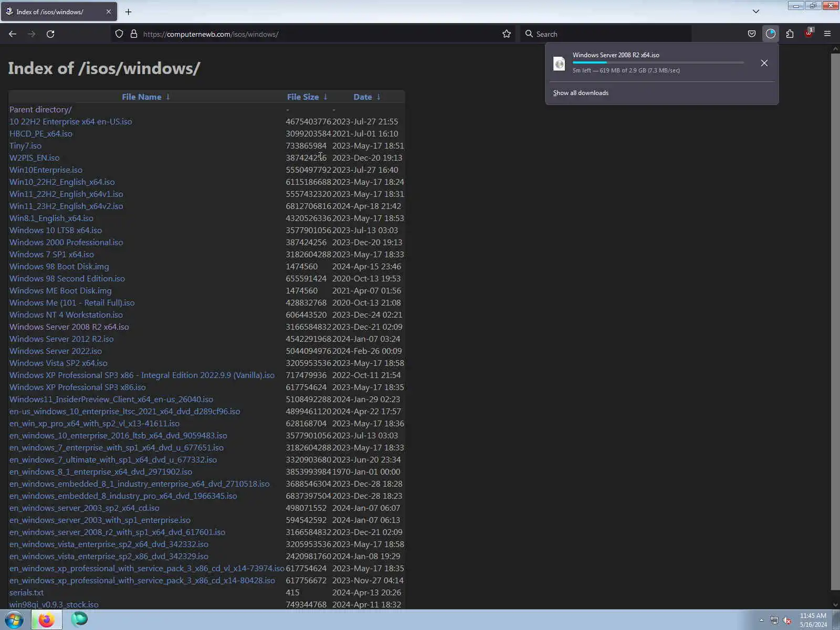Image resolution: width=840 pixels, height=630 pixels.
Task: Open en_windows_7_ultimate_with_sp1_x64_dvd_u_677332.iso
Action: [x=113, y=460]
